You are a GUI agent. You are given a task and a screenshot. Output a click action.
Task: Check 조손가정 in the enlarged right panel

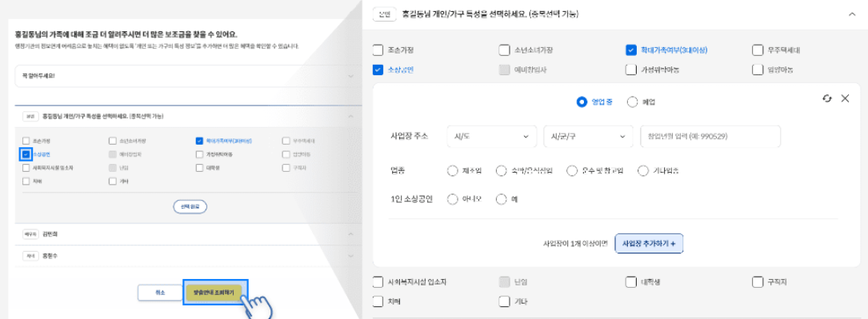[378, 50]
